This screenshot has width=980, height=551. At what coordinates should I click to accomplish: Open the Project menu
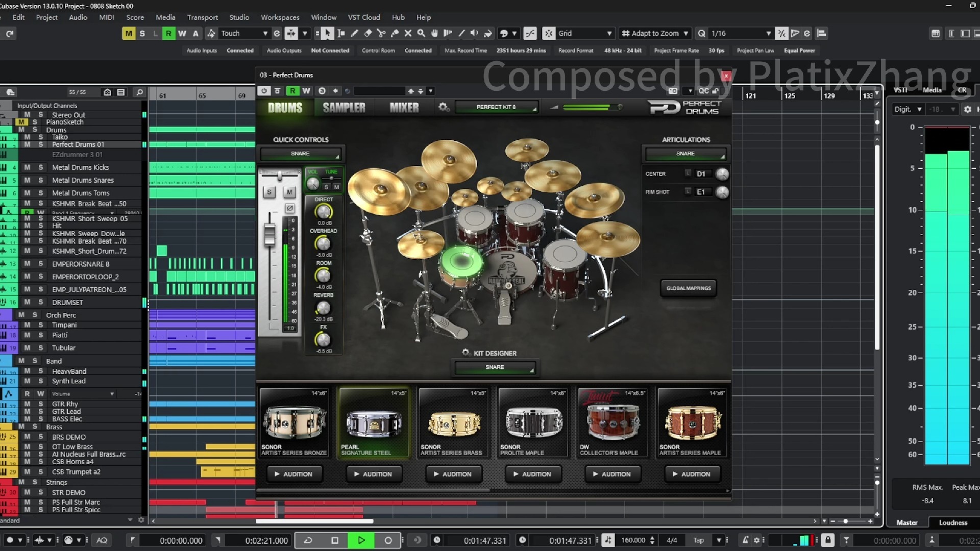[x=47, y=17]
